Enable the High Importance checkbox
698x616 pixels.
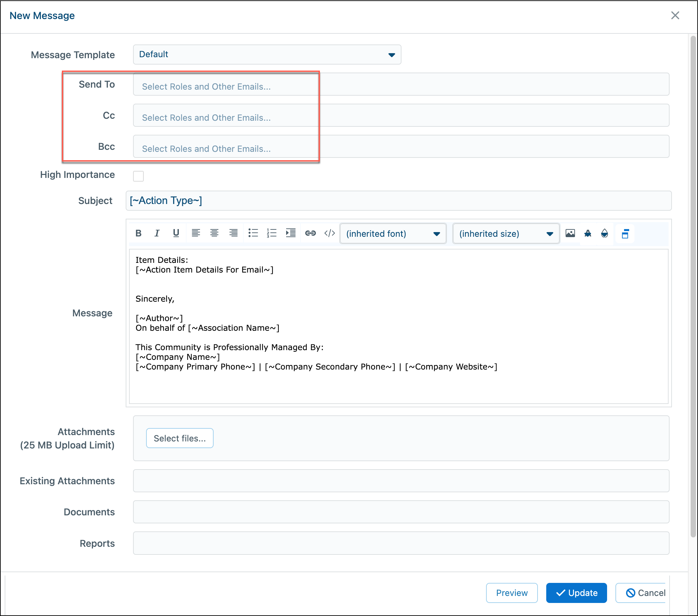tap(138, 176)
